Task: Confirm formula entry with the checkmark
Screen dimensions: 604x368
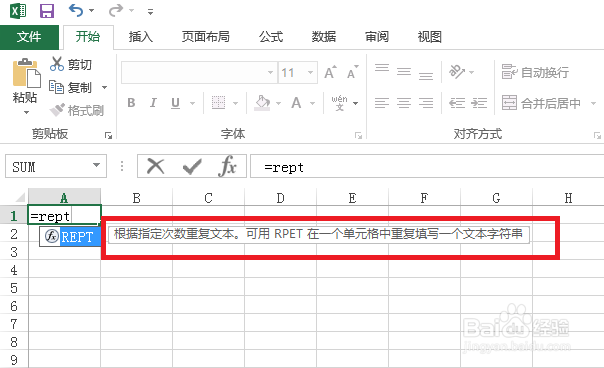Action: pyautogui.click(x=191, y=166)
